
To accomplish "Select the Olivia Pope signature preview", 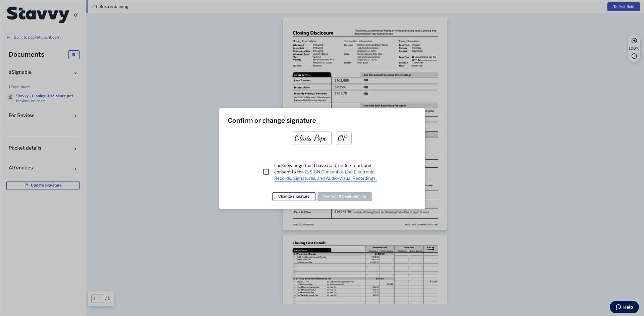I will pyautogui.click(x=312, y=138).
